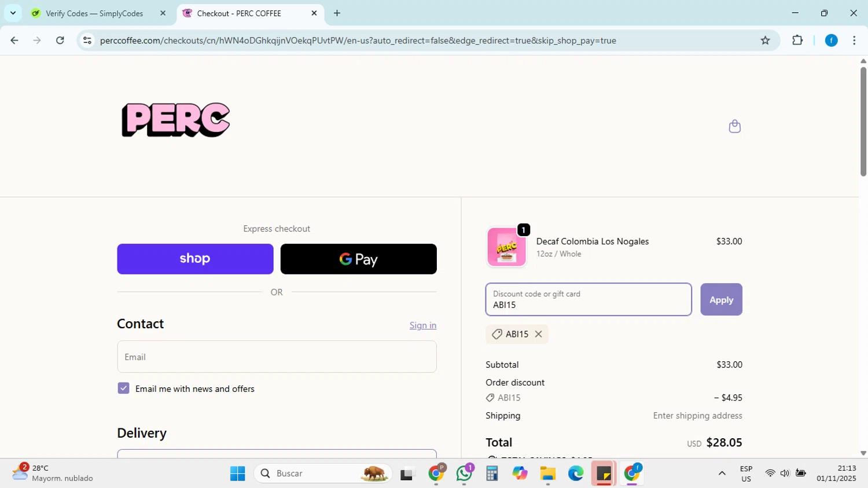Close the Verify Codes SimplyCodes tab

click(163, 13)
